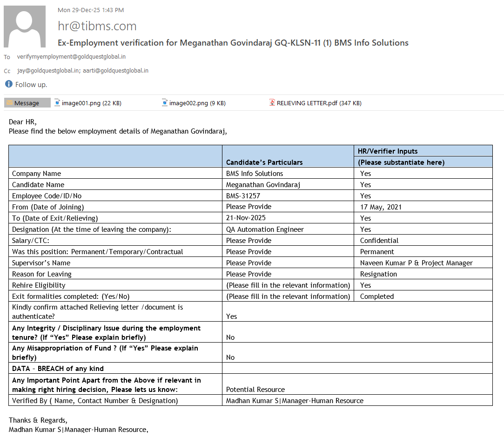The height and width of the screenshot is (438, 504).
Task: Click the email date and time stamp
Action: click(91, 10)
